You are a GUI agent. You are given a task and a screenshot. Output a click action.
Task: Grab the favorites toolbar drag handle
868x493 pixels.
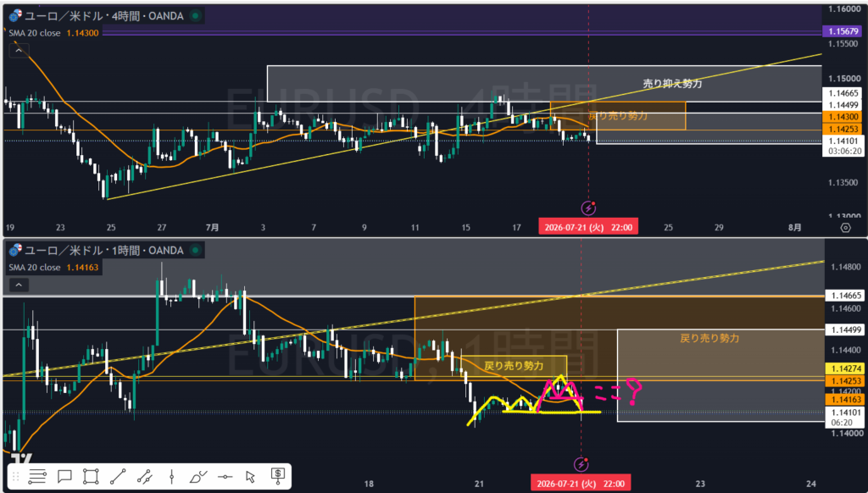click(x=16, y=476)
